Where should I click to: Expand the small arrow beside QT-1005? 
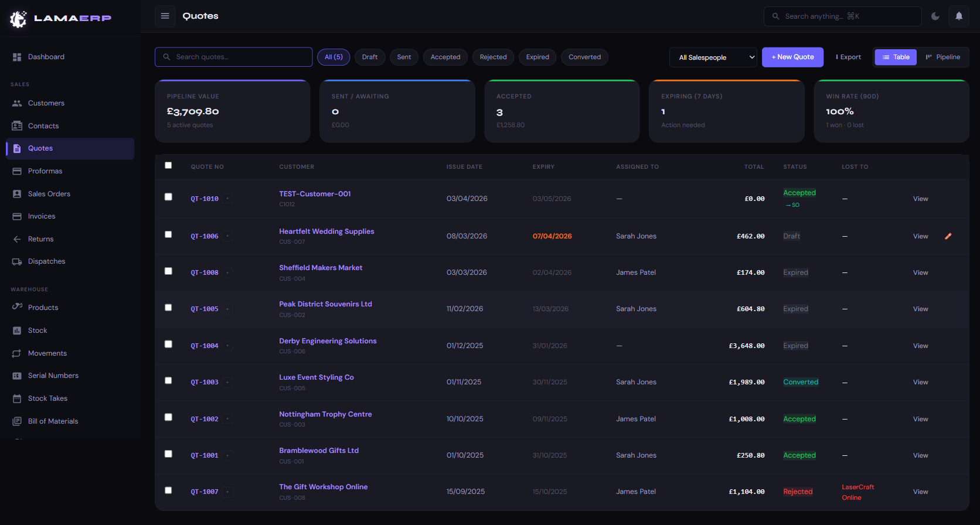coord(228,309)
